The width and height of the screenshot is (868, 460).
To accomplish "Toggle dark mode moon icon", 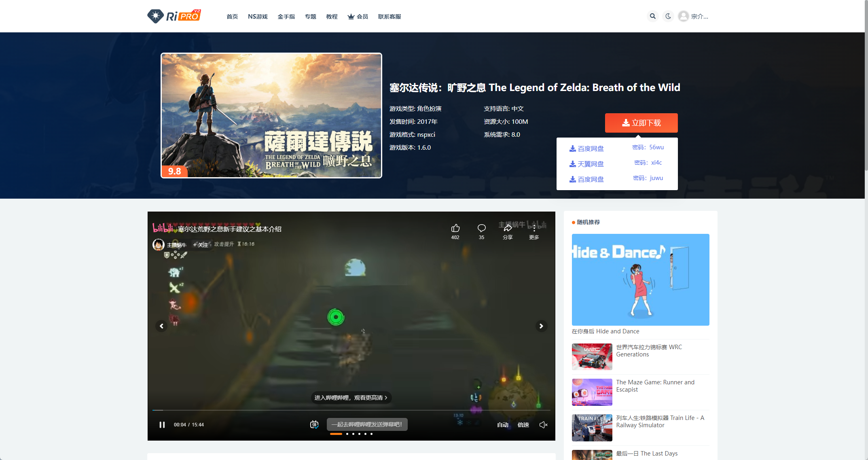I will (x=668, y=16).
